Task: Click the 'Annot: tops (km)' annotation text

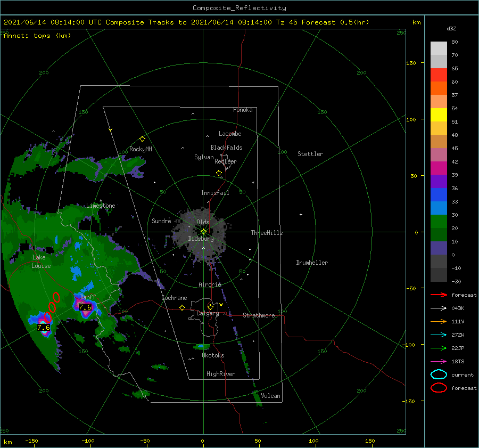Action: [x=37, y=36]
